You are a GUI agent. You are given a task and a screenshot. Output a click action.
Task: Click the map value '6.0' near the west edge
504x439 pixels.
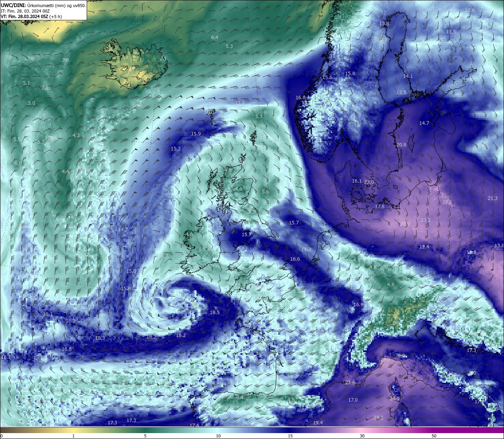pos(18,163)
